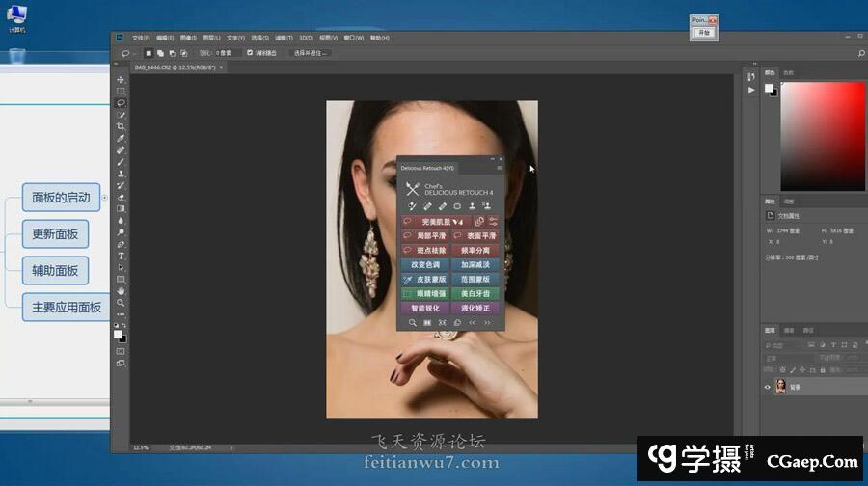Hide the background layer using eye icon

pos(768,387)
